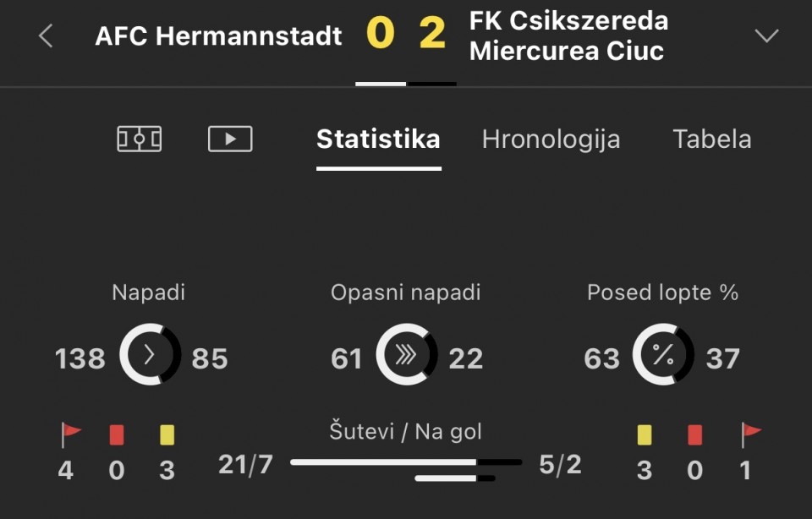Screen dimensions: 812x519
Task: Tap the away team corner flag icon
Action: (750, 434)
